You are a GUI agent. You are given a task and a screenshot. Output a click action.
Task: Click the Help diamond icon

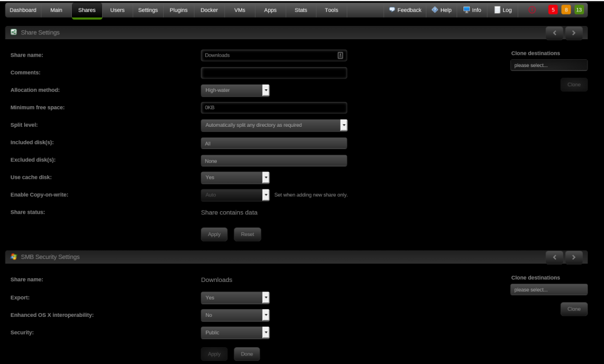435,10
